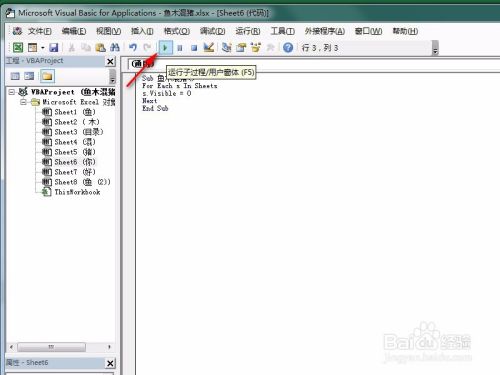Open the 文件(F) menu

(40, 31)
